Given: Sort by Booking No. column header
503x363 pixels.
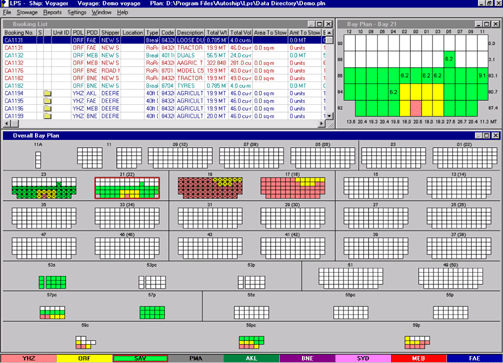Looking at the screenshot, I should (x=20, y=33).
